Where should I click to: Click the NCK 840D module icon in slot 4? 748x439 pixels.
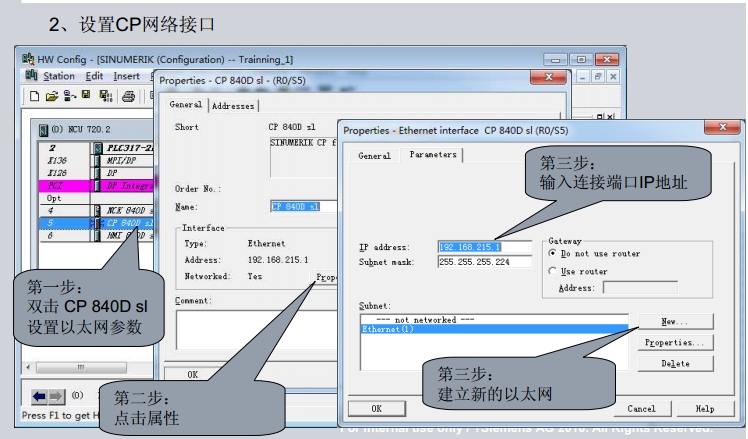98,210
